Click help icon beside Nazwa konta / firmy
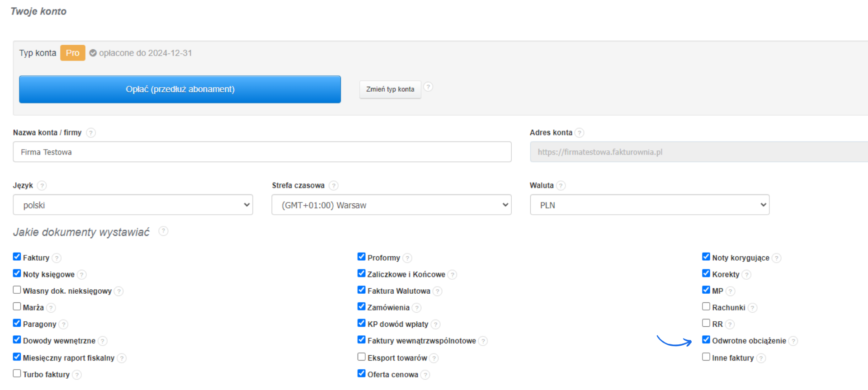The width and height of the screenshot is (868, 390). (91, 133)
